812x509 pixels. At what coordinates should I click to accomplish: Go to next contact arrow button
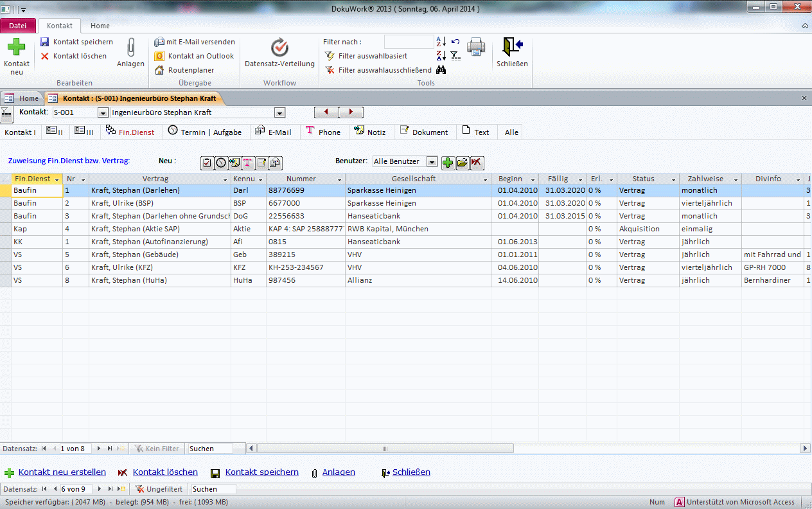351,112
